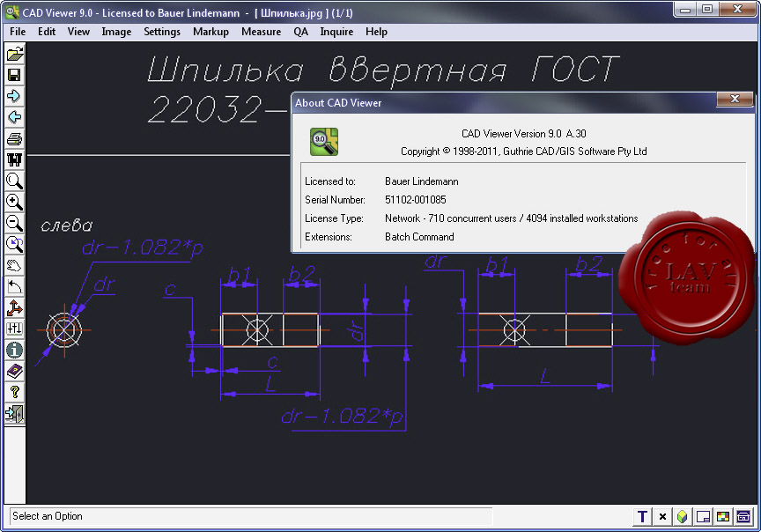Go to previous file with left arrow
Viewport: 761px width, 532px height.
pyautogui.click(x=15, y=117)
